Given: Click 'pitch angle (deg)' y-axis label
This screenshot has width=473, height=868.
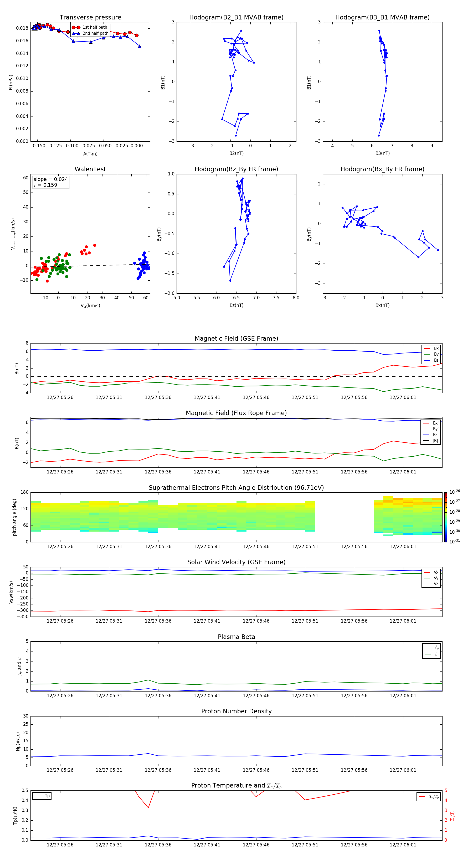Looking at the screenshot, I should (x=14, y=517).
